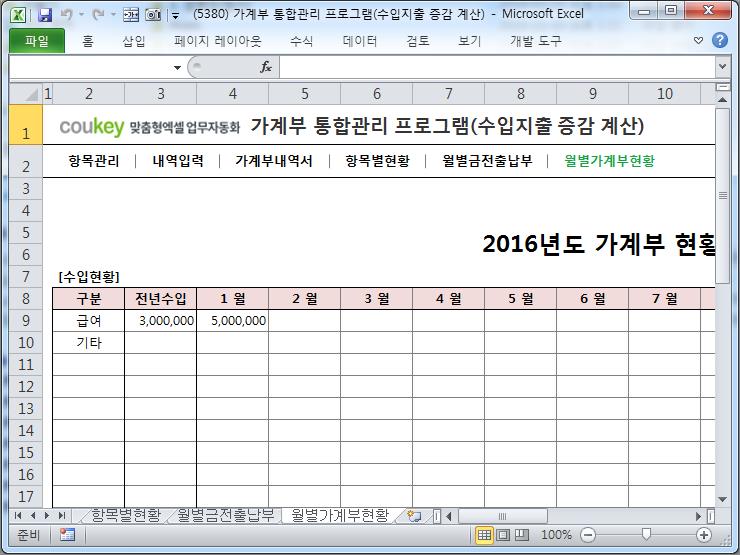Switch to Page Break Preview
The image size is (740, 555).
point(521,535)
